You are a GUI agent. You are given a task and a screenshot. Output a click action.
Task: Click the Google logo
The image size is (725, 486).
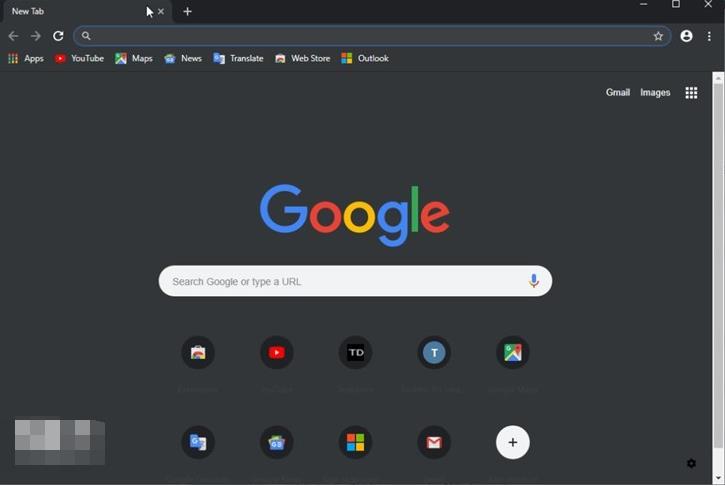click(355, 215)
